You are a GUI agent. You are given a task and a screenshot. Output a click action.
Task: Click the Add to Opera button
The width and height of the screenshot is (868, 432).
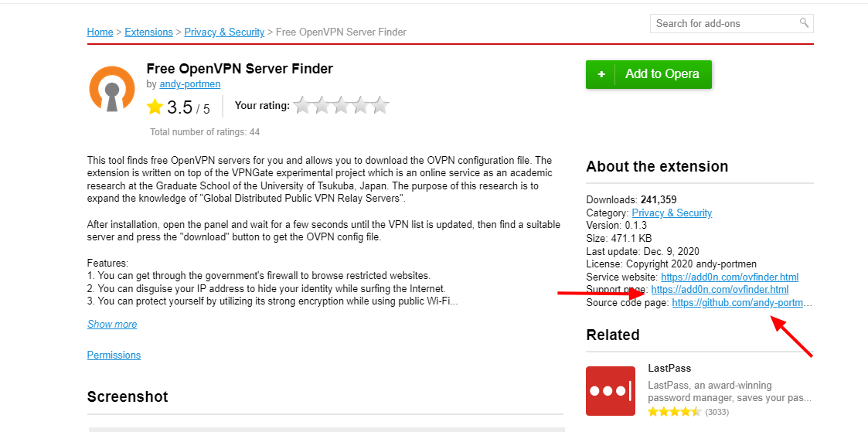[648, 74]
